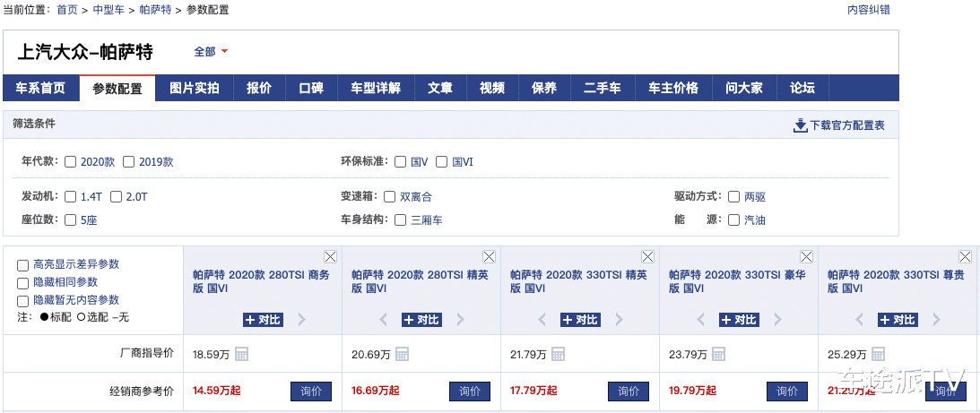Open the 二手车 tab
The width and height of the screenshot is (980, 413).
[x=603, y=88]
